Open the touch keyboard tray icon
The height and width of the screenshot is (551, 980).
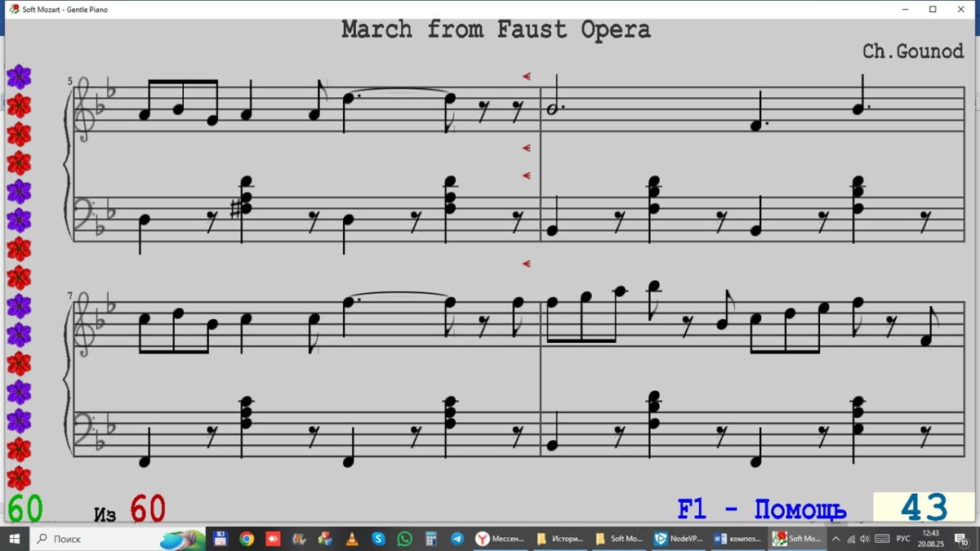(x=882, y=539)
